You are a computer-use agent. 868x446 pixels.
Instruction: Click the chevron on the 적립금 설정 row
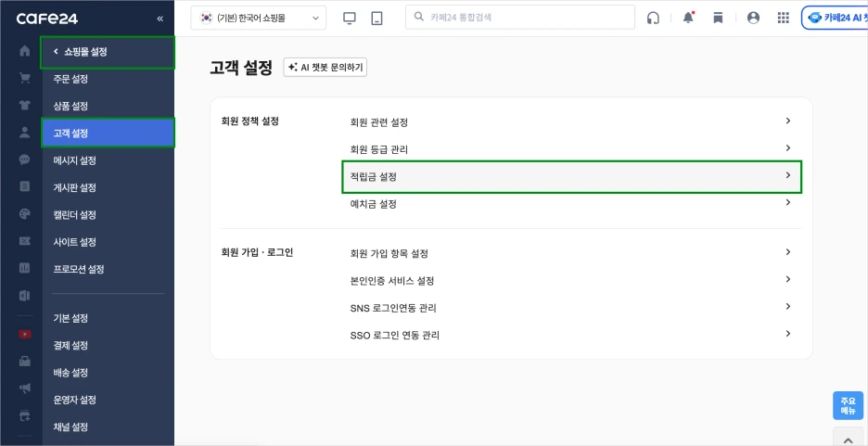[x=788, y=175]
